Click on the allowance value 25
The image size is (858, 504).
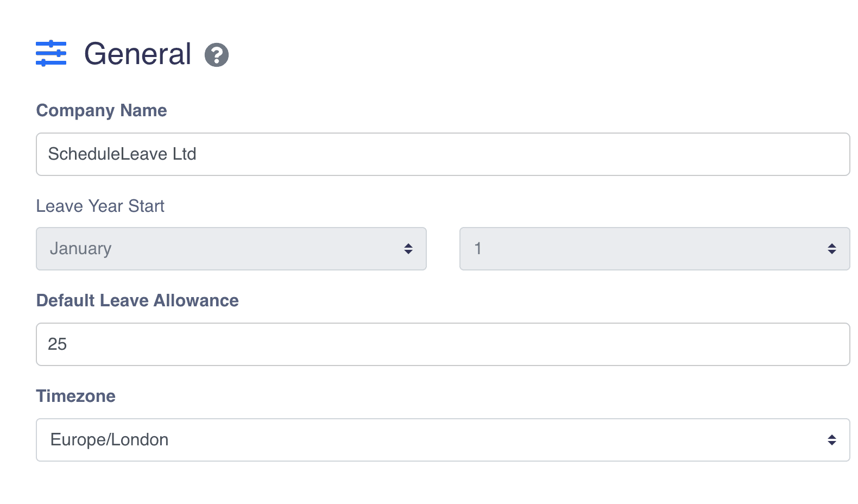tap(57, 344)
